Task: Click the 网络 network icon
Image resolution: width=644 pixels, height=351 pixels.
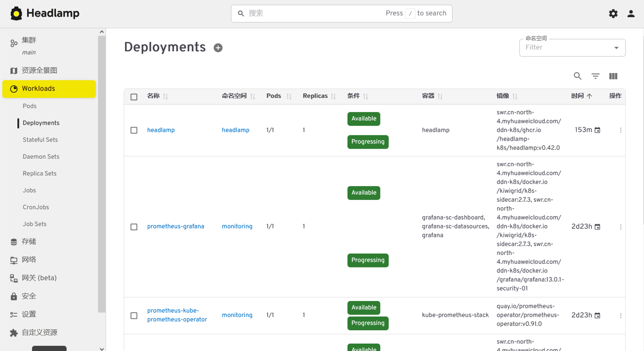Action: click(x=14, y=260)
